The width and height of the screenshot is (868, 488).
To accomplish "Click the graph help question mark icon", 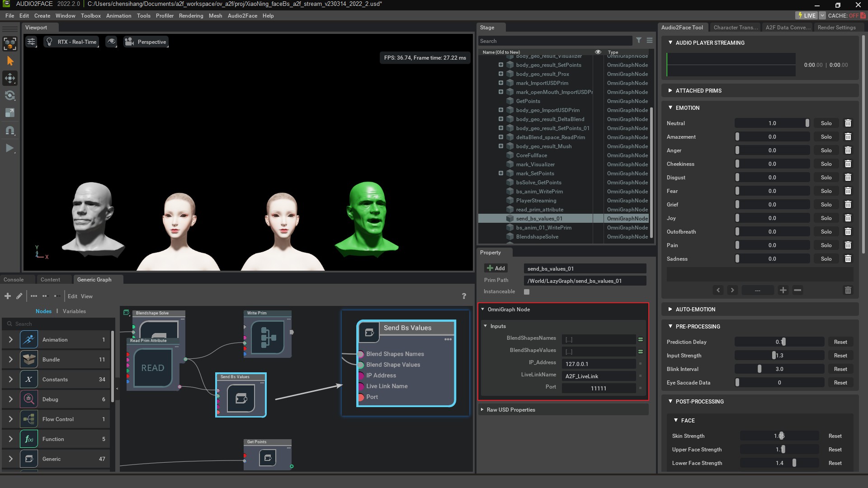I will point(464,296).
